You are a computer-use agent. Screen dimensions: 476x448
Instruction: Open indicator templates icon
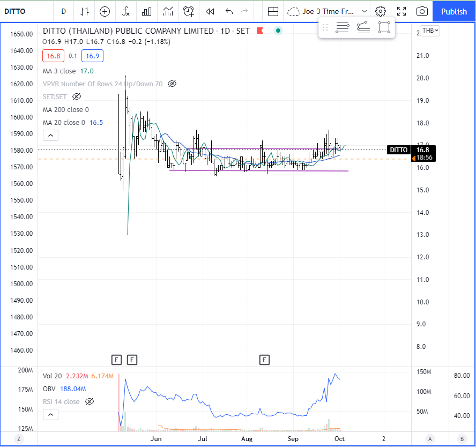point(168,12)
